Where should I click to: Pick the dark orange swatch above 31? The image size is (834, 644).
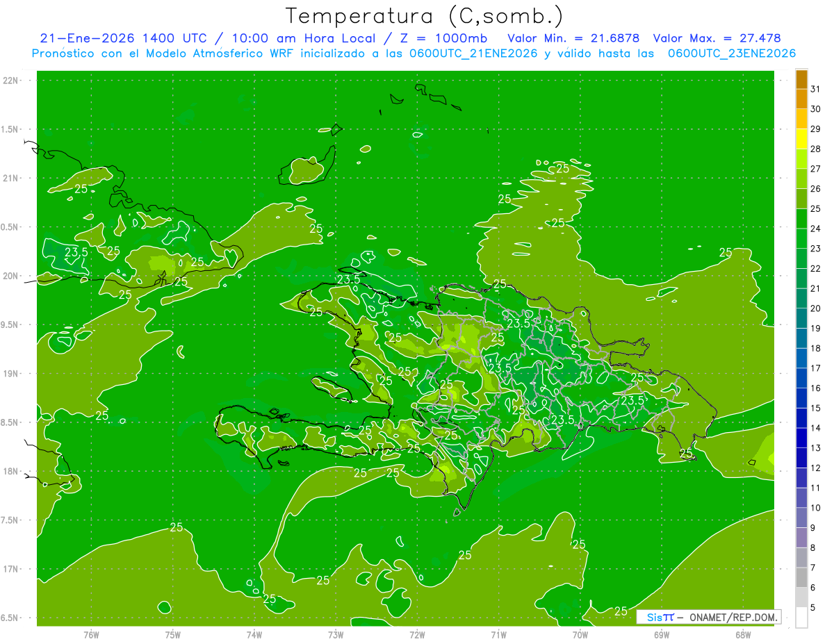(x=801, y=79)
